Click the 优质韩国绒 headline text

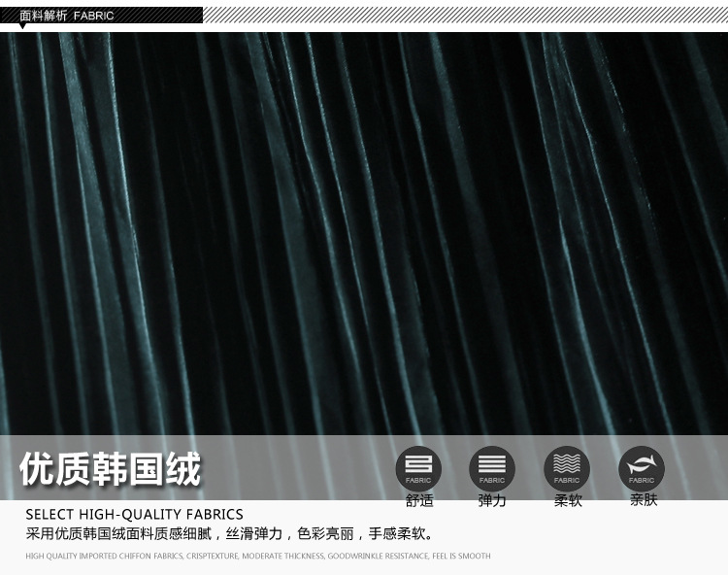111,469
